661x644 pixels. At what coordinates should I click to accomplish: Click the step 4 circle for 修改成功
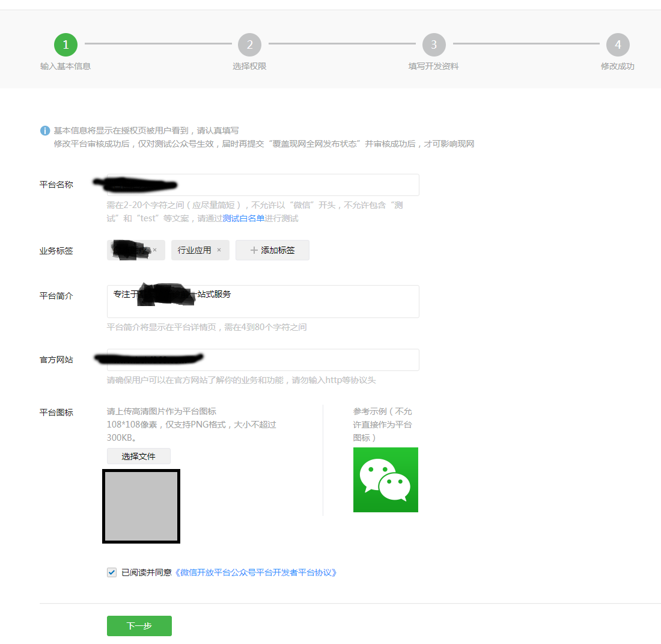pos(618,44)
